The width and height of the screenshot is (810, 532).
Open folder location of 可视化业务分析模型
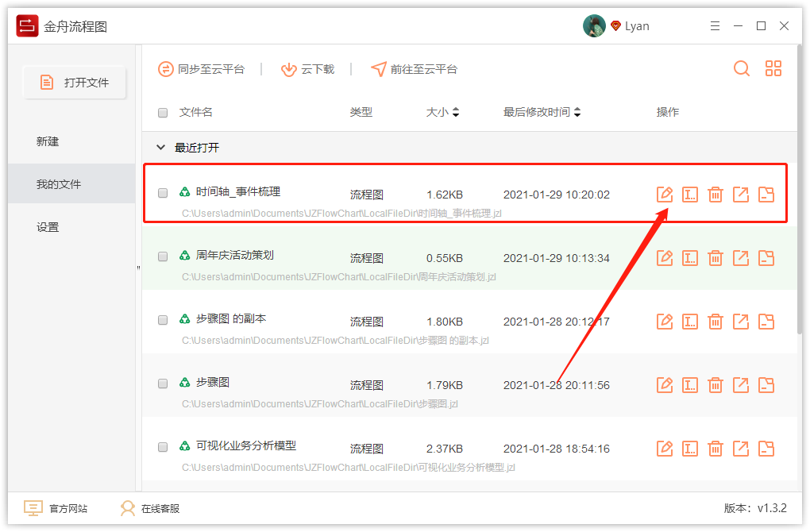(x=766, y=449)
